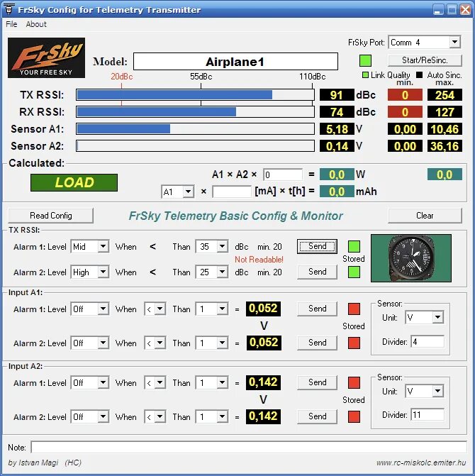Send Input A2 Alarm 2 setting
Screen dimensions: 475x476
(x=317, y=416)
